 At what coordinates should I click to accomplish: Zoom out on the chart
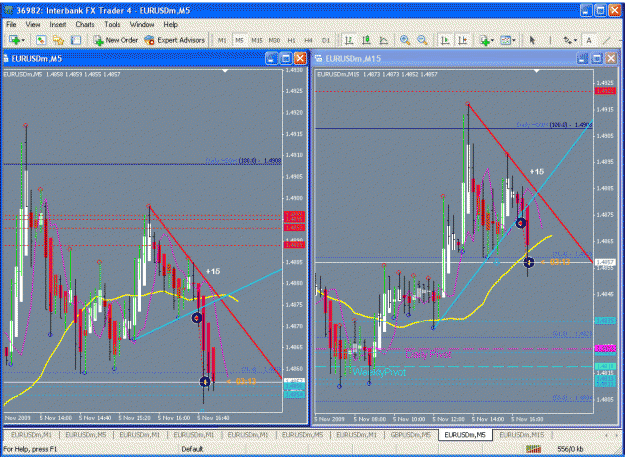pos(422,40)
